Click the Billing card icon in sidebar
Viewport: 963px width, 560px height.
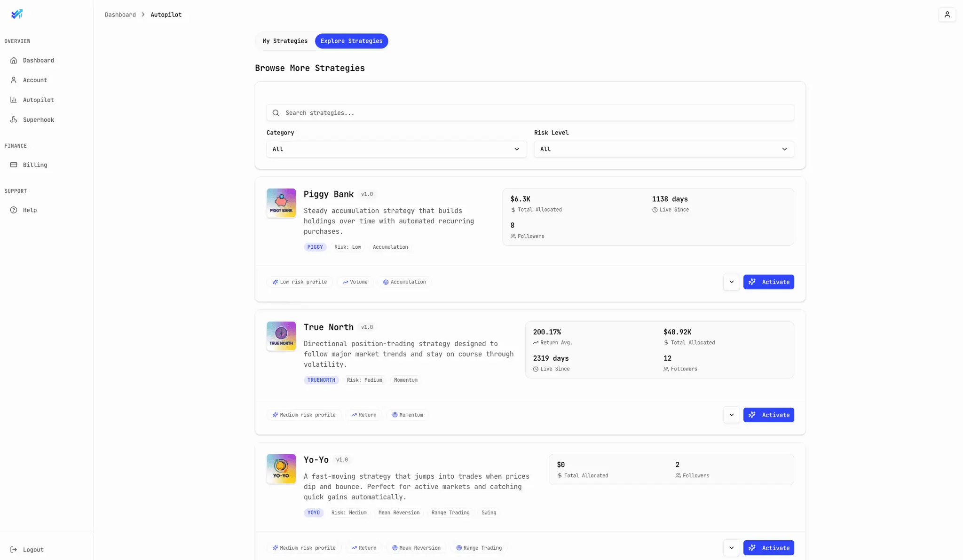pyautogui.click(x=14, y=165)
